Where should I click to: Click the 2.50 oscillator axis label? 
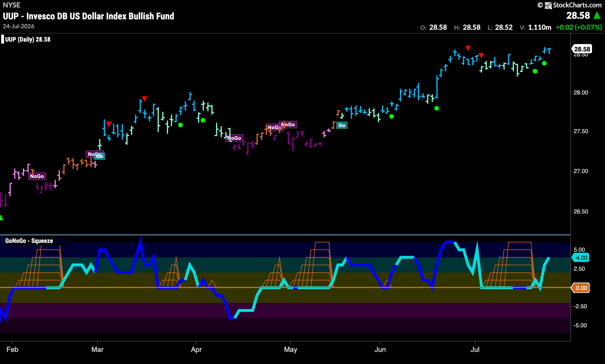579,269
